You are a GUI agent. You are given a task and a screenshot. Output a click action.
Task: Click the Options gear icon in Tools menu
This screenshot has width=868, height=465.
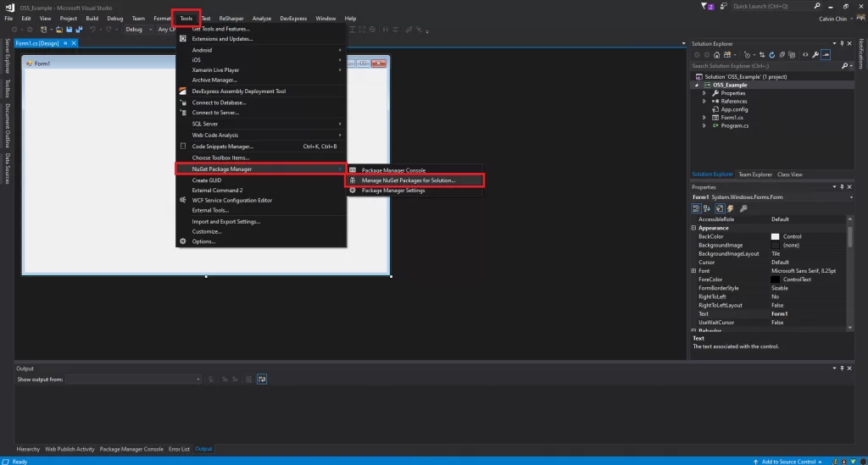183,241
